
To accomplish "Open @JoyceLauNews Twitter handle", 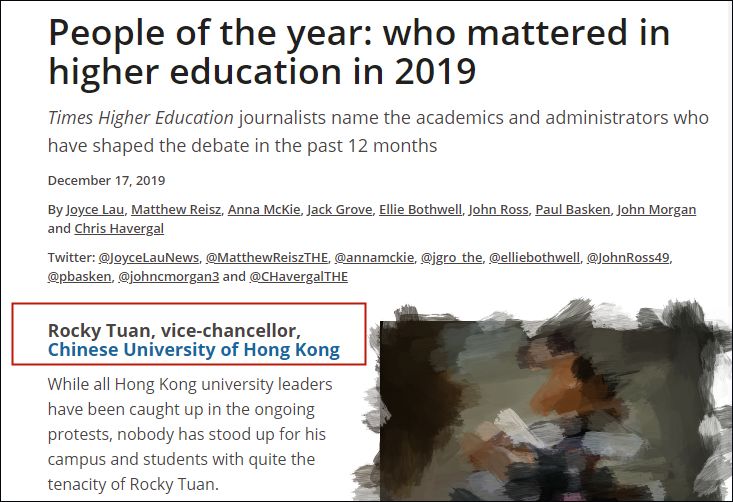I will click(x=149, y=258).
